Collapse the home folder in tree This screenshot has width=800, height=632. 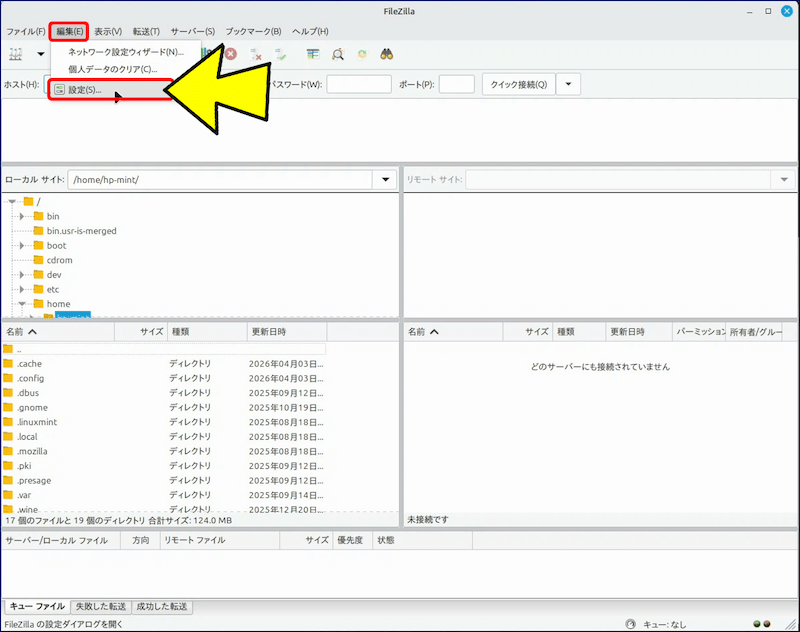click(22, 304)
